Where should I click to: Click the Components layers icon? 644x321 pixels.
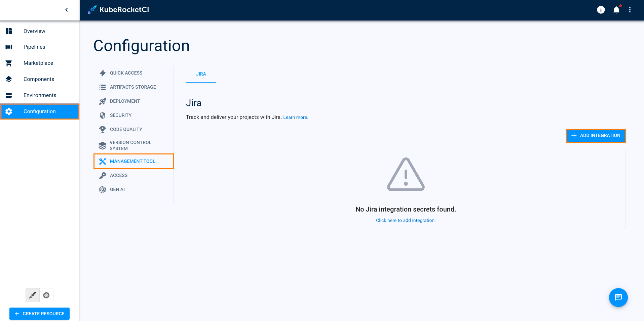8,79
